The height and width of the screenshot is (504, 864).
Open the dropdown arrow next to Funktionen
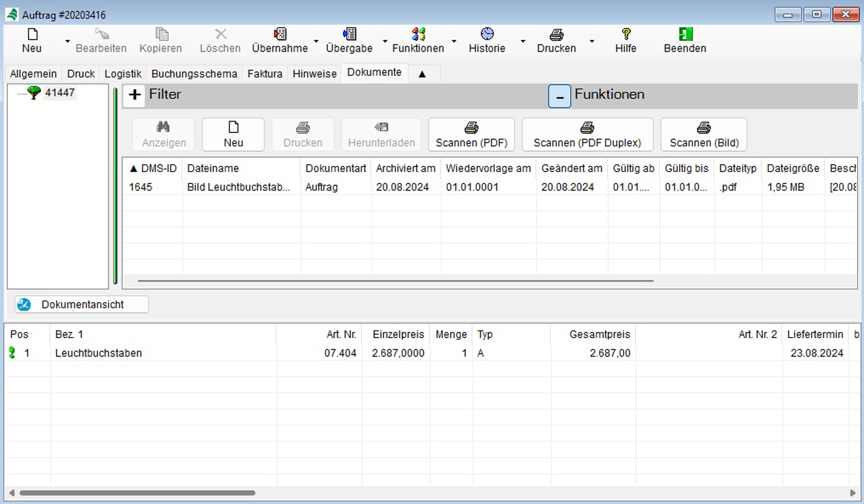tap(454, 41)
